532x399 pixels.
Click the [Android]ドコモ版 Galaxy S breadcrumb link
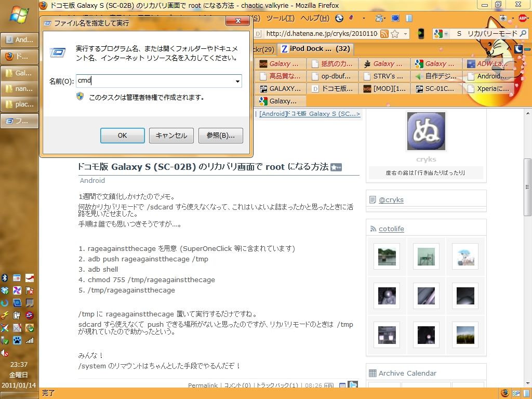click(x=310, y=114)
